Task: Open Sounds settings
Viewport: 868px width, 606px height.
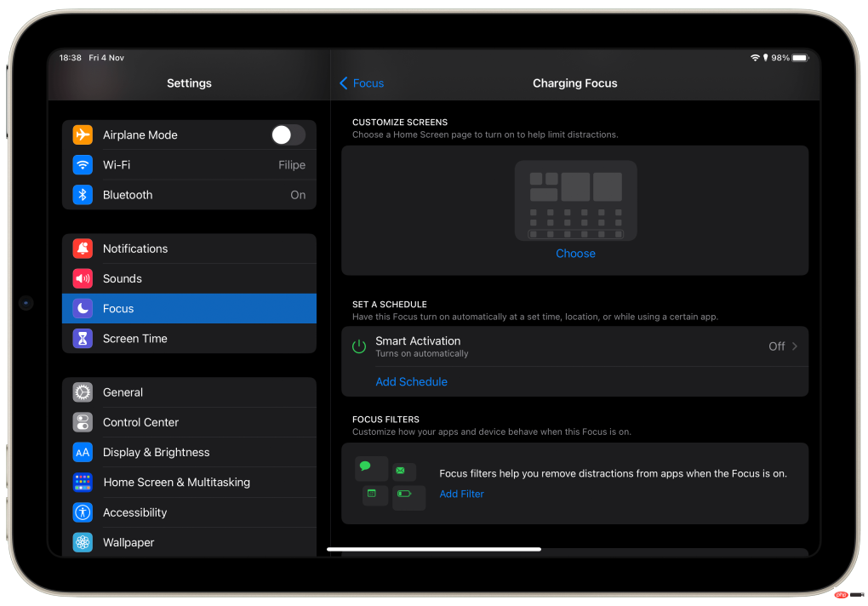Action: coord(189,278)
